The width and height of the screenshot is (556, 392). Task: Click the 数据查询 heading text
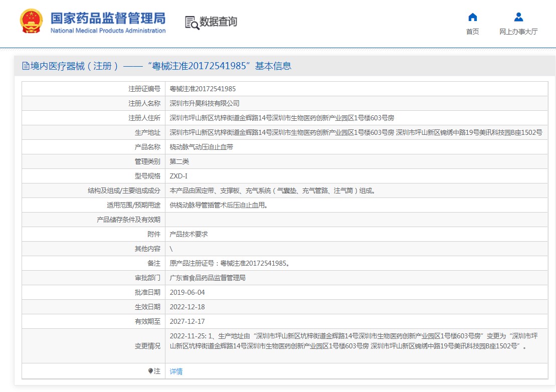pyautogui.click(x=218, y=22)
